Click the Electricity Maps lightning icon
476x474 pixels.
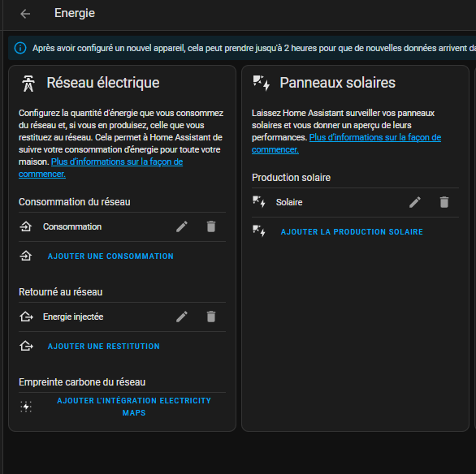point(26,407)
